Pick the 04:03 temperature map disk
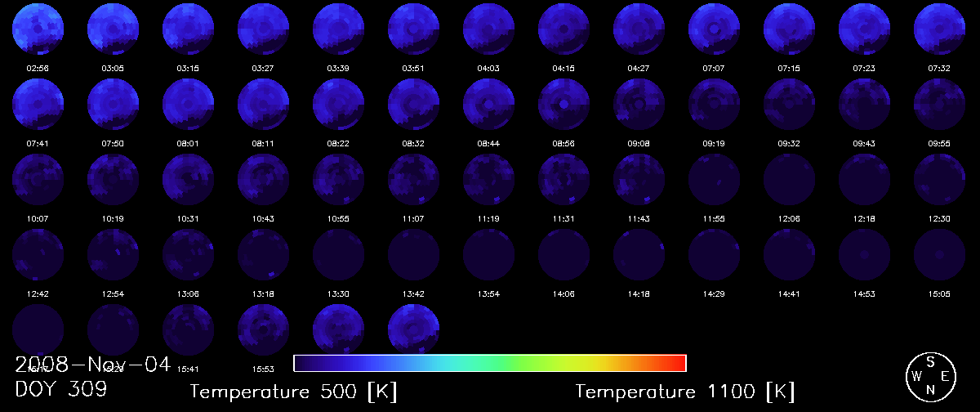Viewport: 980px width, 412px height. 488,29
